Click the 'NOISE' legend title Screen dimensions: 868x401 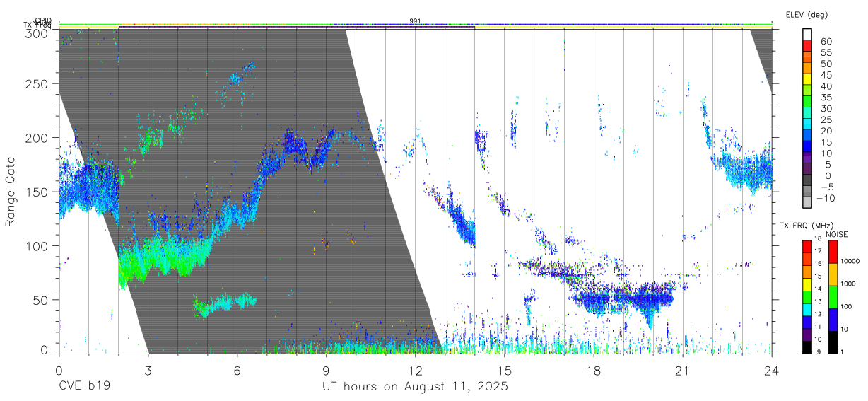836,234
